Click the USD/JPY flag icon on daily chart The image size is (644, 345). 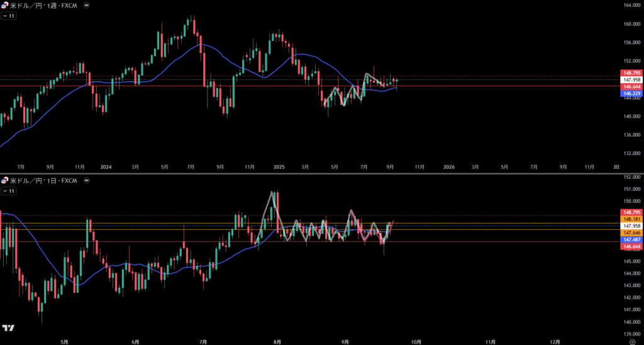[x=5, y=181]
